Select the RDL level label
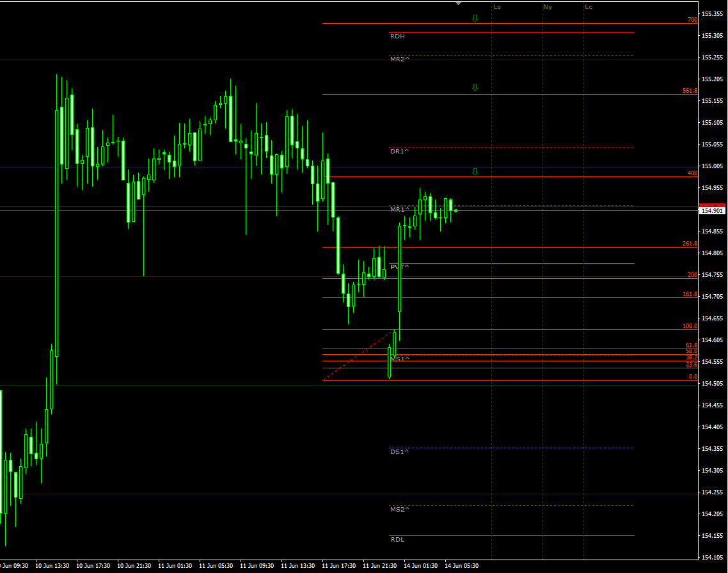728x573 pixels. coord(397,540)
